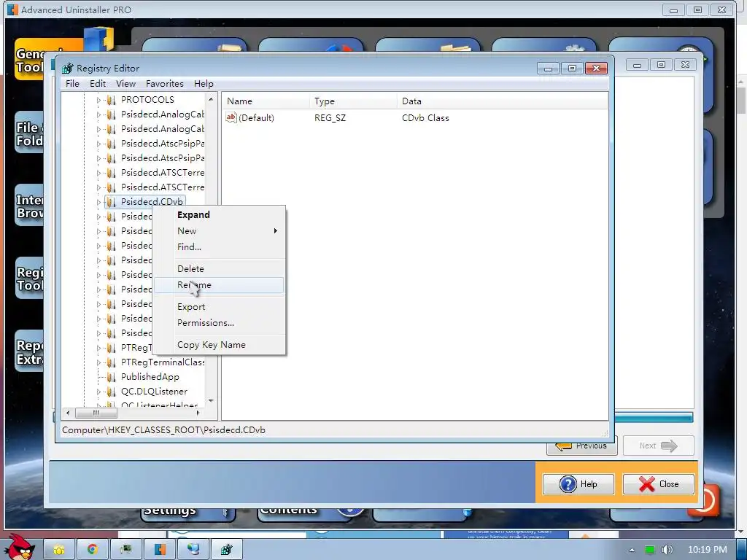Open the New submenu arrow
Viewport: 747px width, 560px height.
point(275,231)
